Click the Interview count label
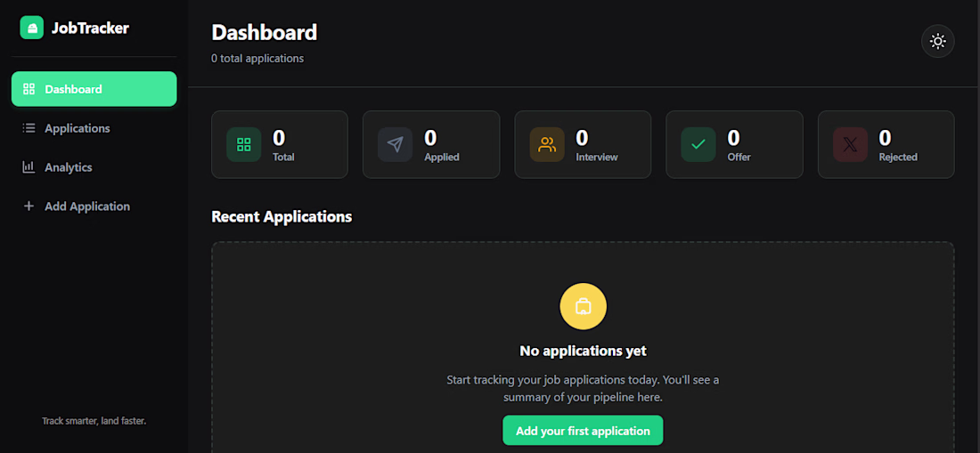 pyautogui.click(x=597, y=158)
